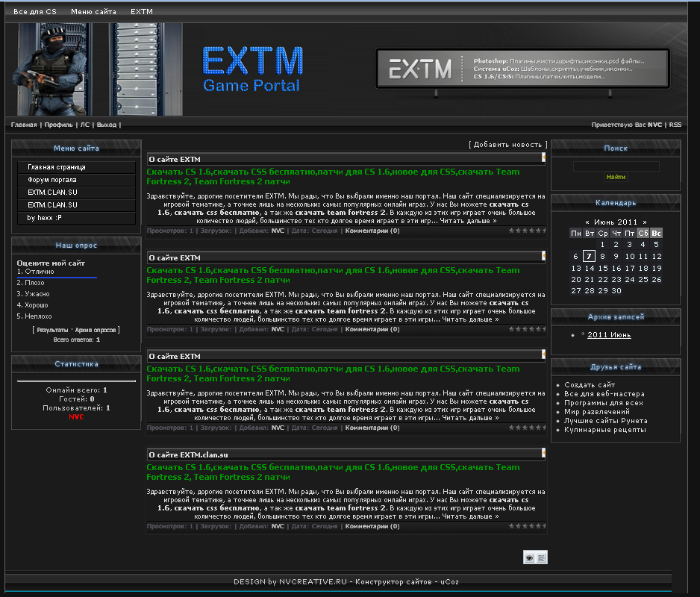The image size is (700, 597).
Task: Open 'Лучшие сайты Рунета' friend link
Action: point(606,421)
